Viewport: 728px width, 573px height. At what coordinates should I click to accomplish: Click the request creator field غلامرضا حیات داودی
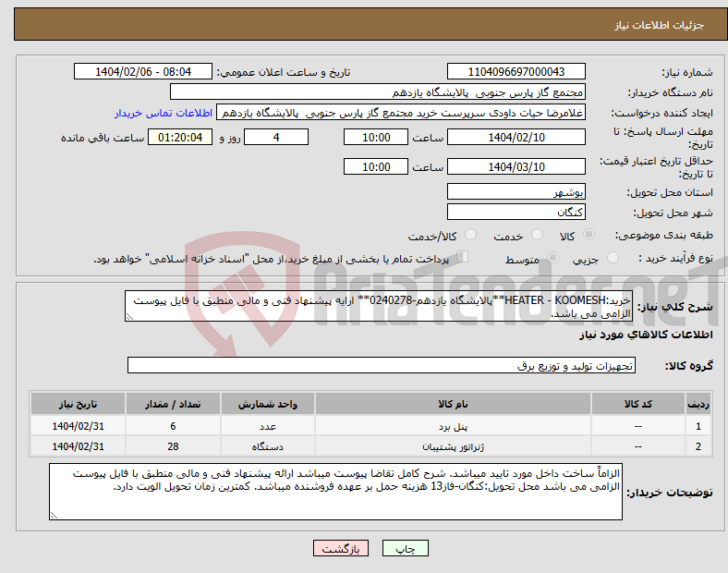point(401,113)
